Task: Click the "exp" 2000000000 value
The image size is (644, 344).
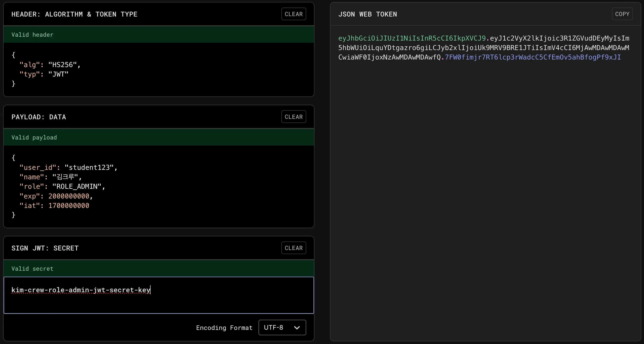Action: (69, 196)
